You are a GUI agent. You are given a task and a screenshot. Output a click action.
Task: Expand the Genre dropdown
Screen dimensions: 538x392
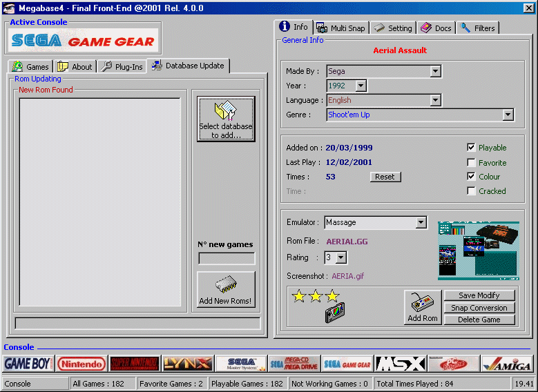508,115
